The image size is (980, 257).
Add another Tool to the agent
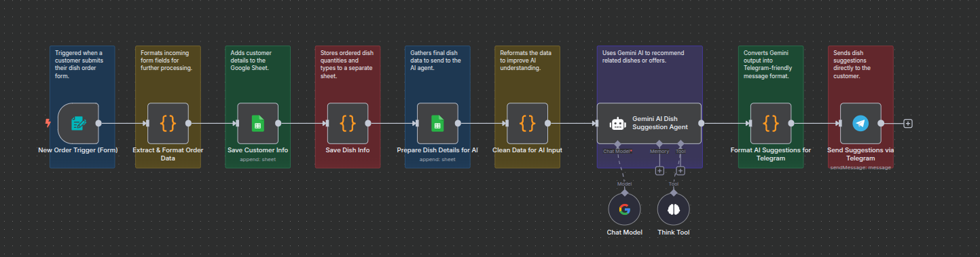point(680,171)
